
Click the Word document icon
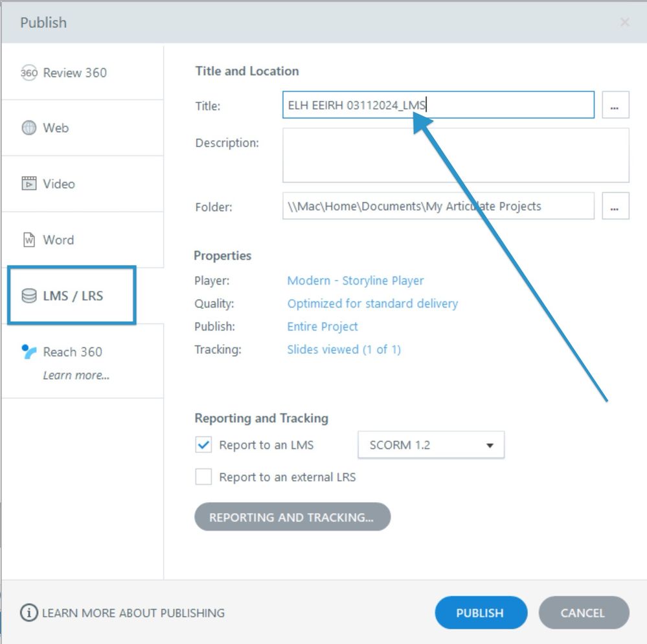click(29, 240)
